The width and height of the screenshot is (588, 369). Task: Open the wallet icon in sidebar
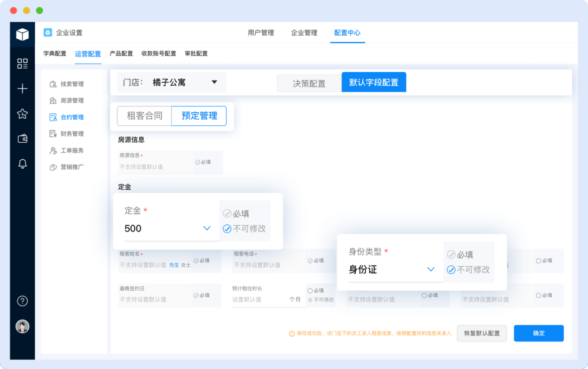[x=22, y=139]
